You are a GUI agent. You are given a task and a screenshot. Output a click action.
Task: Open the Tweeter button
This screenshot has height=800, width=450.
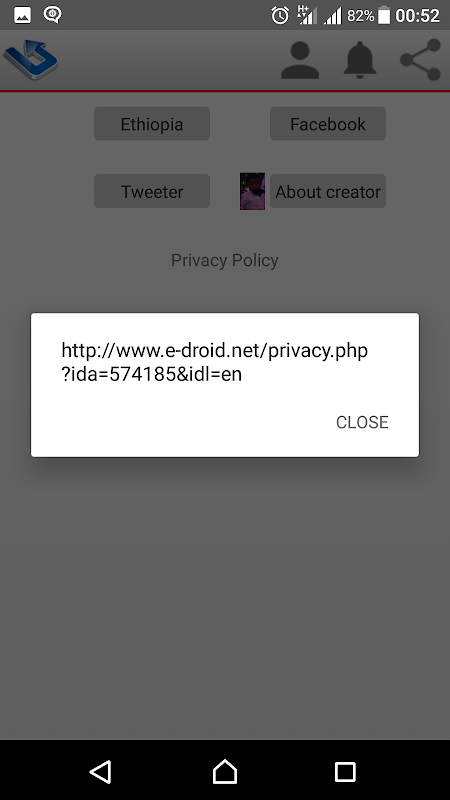tap(152, 191)
